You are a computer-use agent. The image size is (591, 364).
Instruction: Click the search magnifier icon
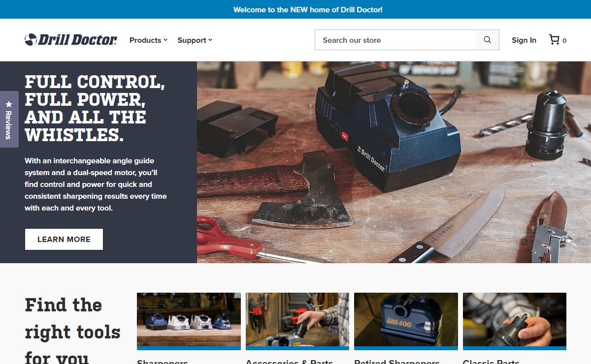488,40
